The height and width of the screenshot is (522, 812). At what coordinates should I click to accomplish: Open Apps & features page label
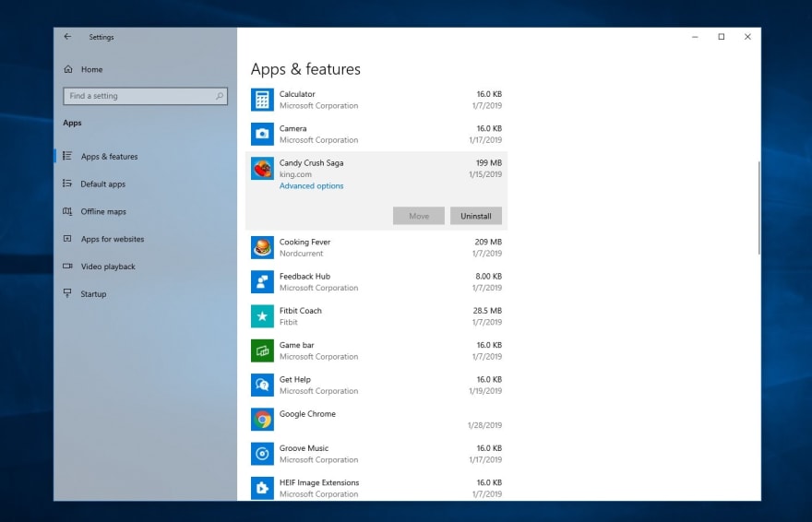click(109, 156)
